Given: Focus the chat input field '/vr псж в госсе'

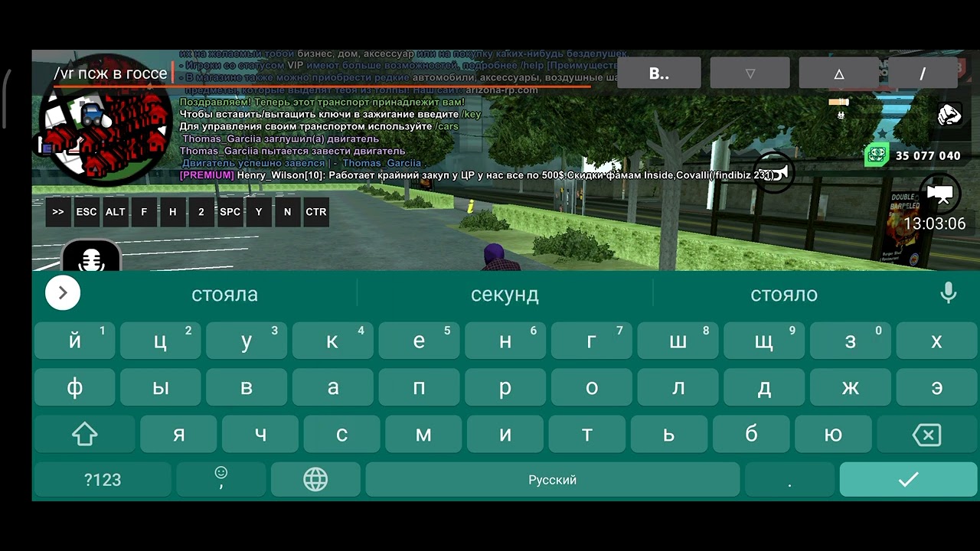Looking at the screenshot, I should 322,73.
